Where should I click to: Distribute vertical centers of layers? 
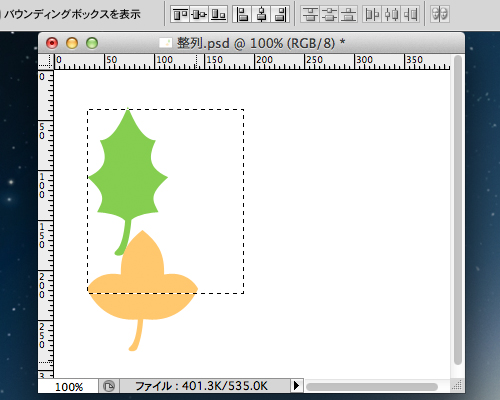pos(329,14)
